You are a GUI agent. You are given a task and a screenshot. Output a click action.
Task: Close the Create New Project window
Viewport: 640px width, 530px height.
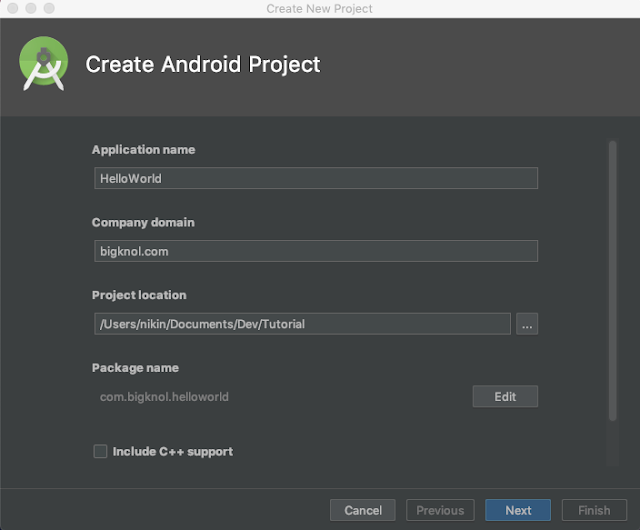(13, 8)
